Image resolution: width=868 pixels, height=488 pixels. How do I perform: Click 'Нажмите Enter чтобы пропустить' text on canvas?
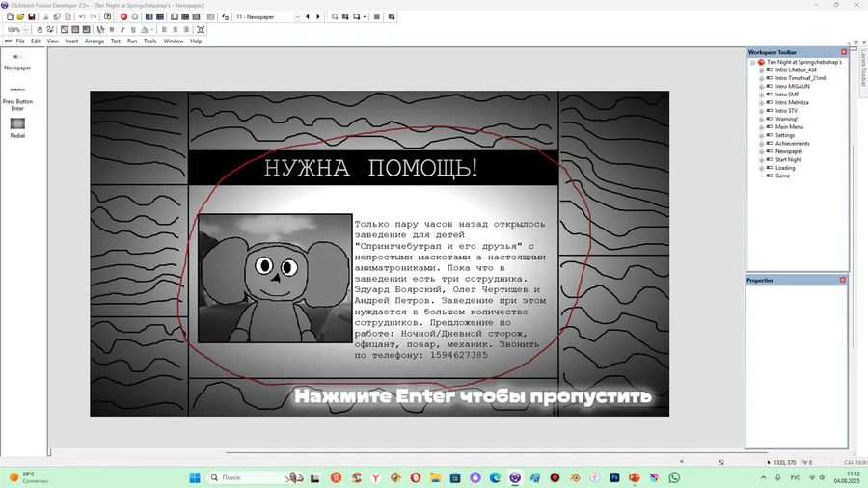[x=473, y=396]
